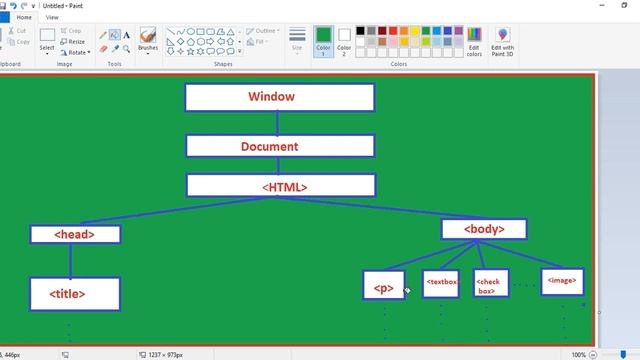The image size is (640, 360).
Task: Open the shape Outline dropdown
Action: click(x=263, y=31)
